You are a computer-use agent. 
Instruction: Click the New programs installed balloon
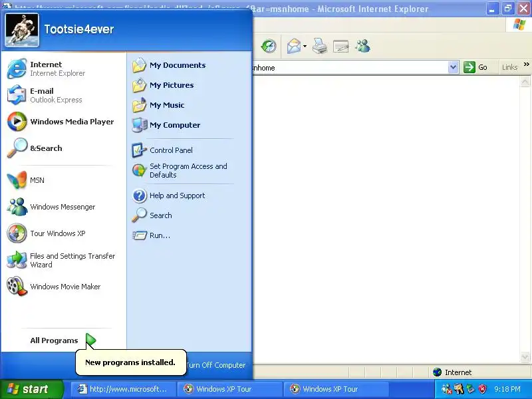(130, 362)
